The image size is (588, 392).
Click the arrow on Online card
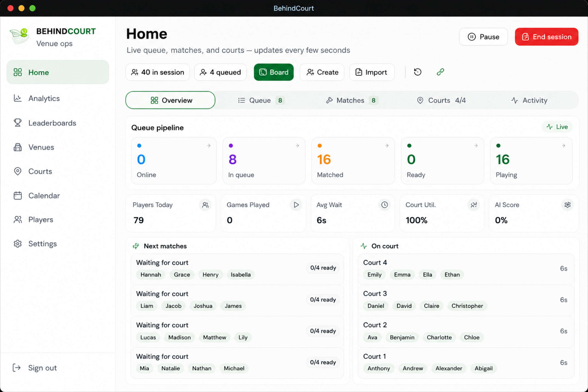(x=209, y=145)
